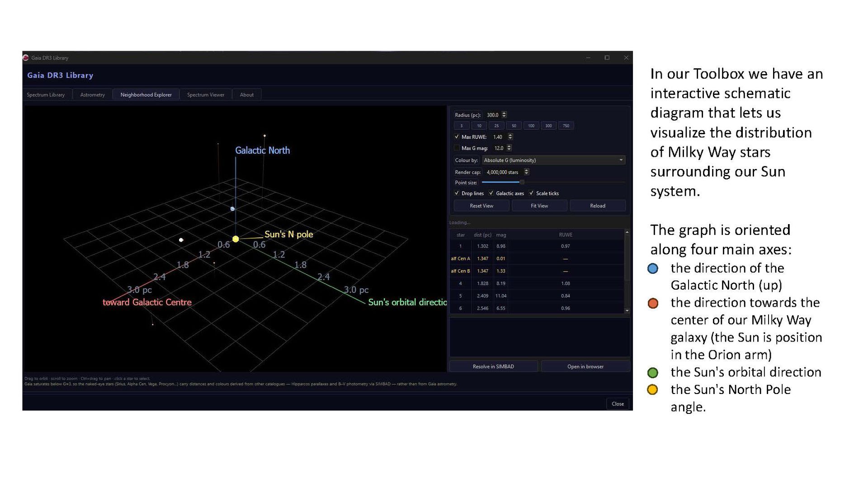Select star 5 at distance 2.409

(537, 296)
